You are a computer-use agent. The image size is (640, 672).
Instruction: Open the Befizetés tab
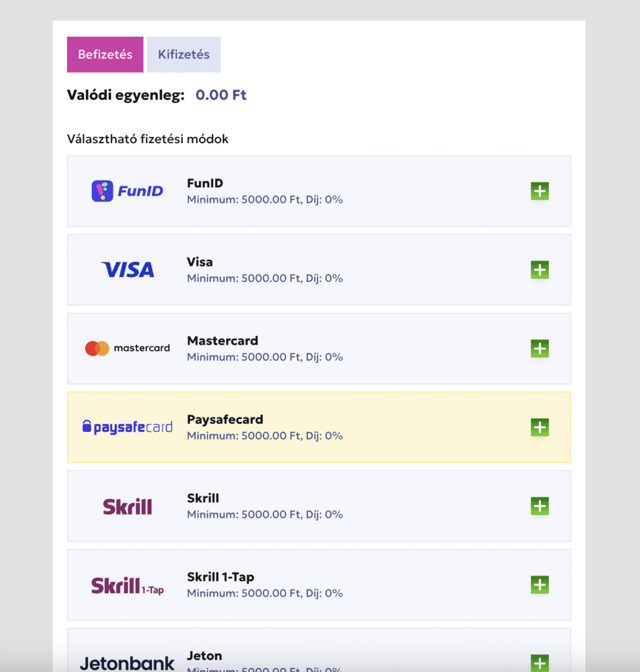[x=105, y=54]
